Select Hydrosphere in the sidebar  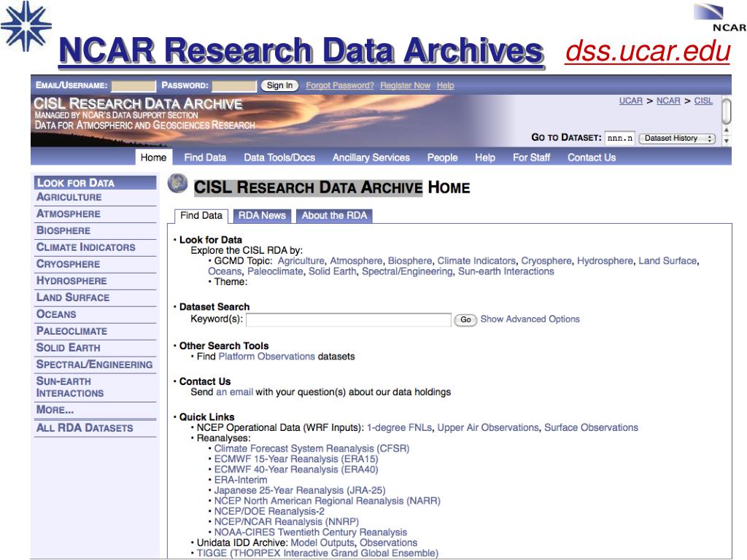click(71, 281)
